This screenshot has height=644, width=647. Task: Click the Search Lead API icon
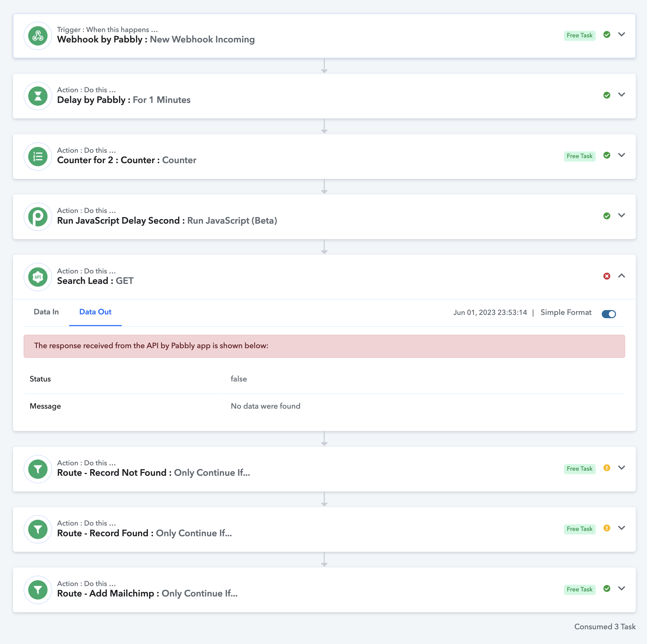click(x=38, y=277)
